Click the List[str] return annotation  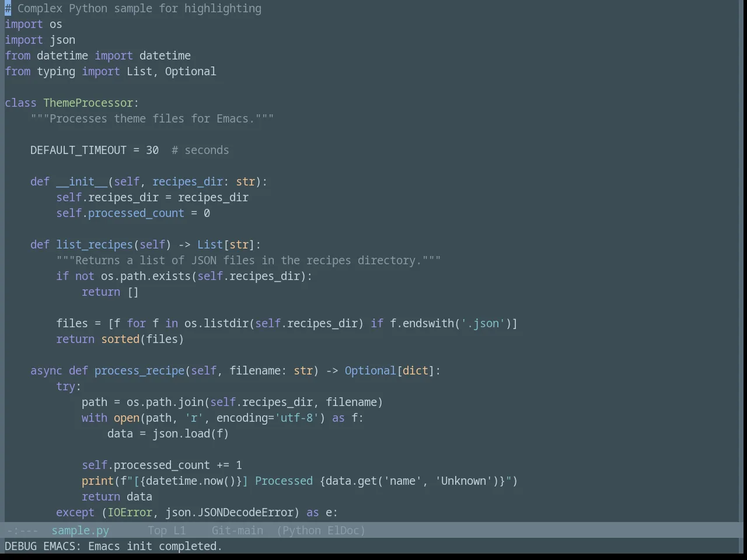point(226,244)
